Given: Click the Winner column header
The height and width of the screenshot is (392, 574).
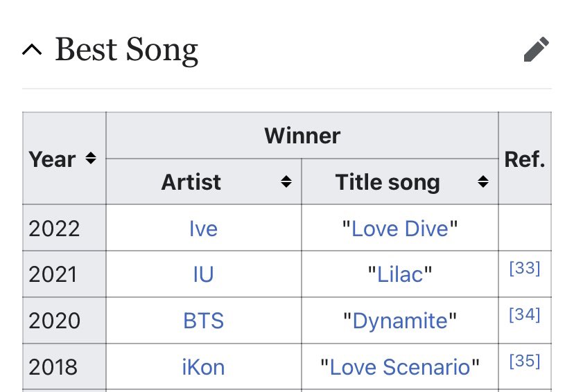Looking at the screenshot, I should coord(302,136).
